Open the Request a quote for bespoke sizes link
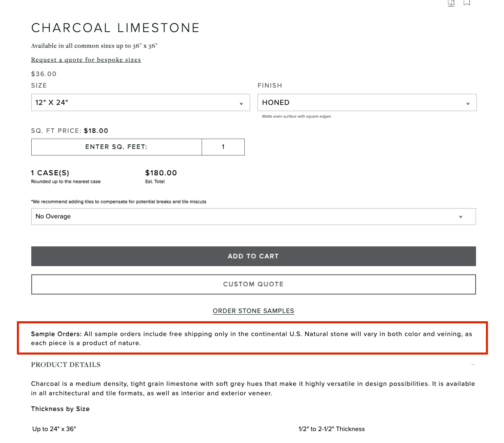504x443 pixels. 86,60
